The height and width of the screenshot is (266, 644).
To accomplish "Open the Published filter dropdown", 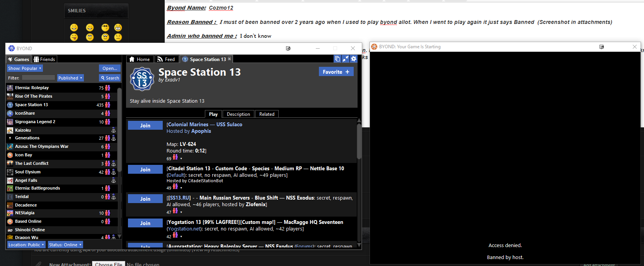I will (70, 78).
